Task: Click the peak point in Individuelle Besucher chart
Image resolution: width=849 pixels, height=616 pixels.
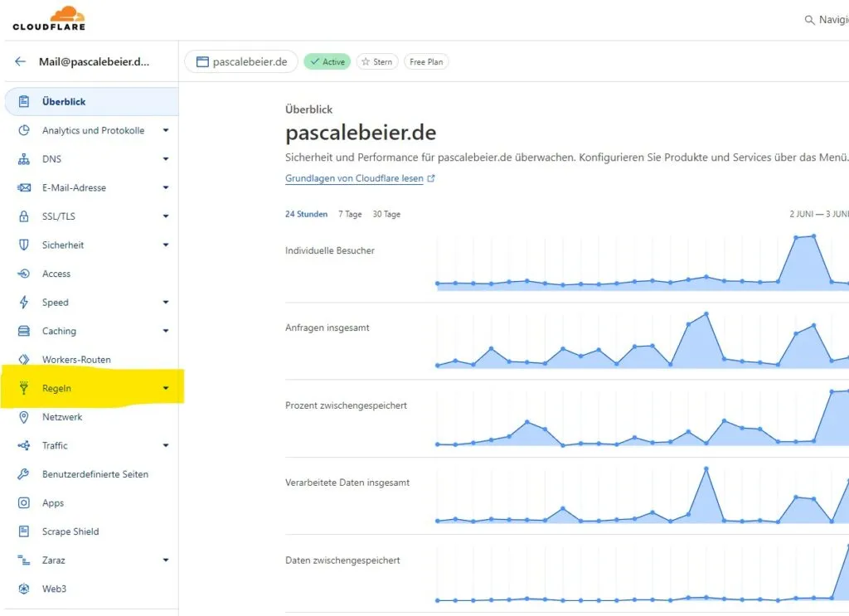Action: (x=814, y=236)
